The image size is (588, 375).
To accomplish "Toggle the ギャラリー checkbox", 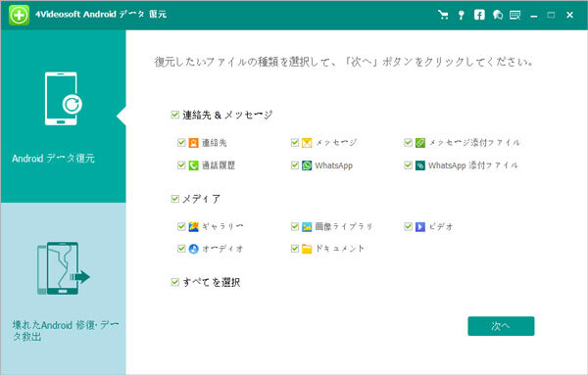I will click(x=181, y=226).
